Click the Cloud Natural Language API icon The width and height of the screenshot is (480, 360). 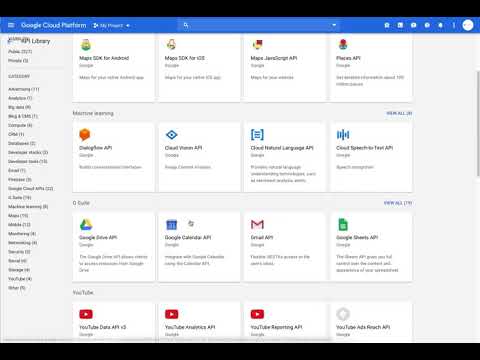pos(257,135)
